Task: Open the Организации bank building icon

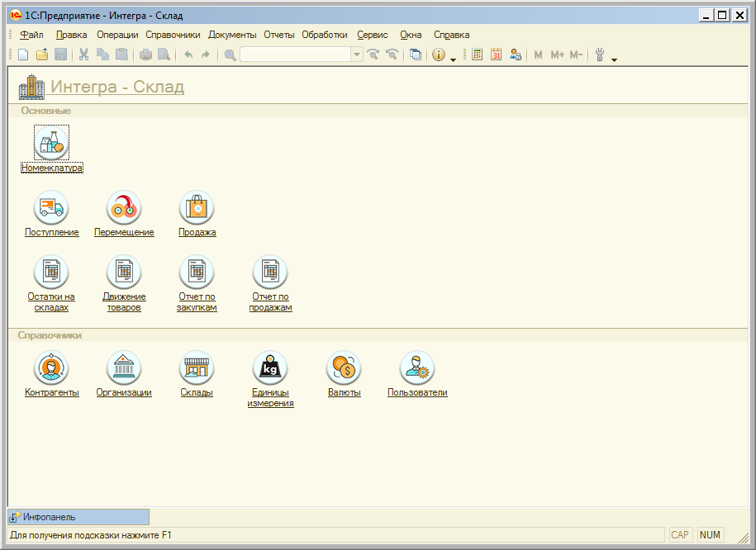Action: (124, 367)
